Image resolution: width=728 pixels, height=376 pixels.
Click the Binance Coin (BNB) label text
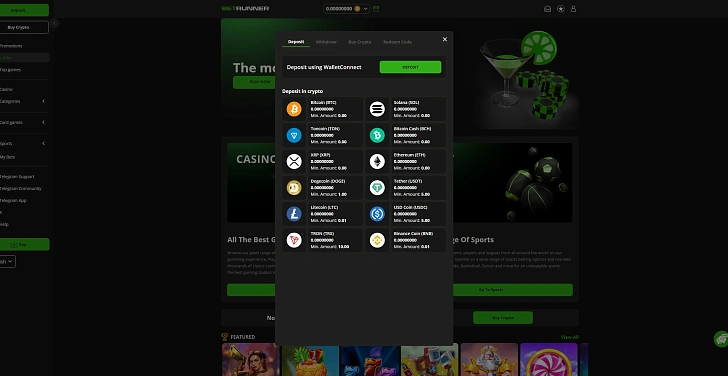(413, 233)
